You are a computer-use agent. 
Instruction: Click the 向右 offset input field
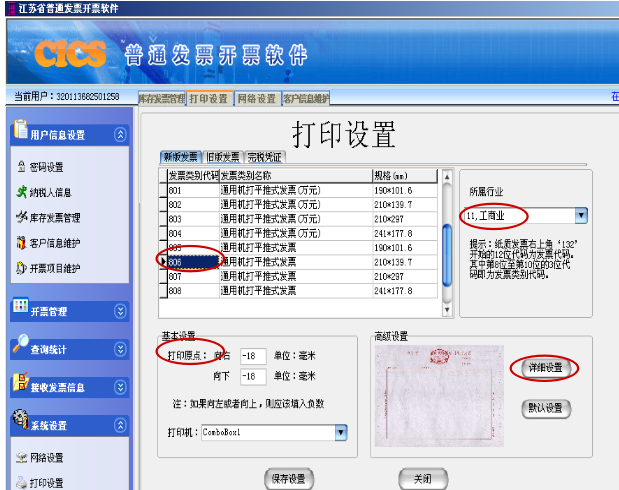click(253, 356)
